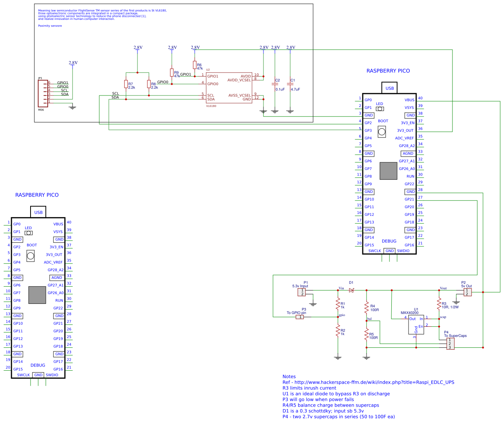Select the P1 5.3v Input connector
504x423 pixels.
point(302,292)
